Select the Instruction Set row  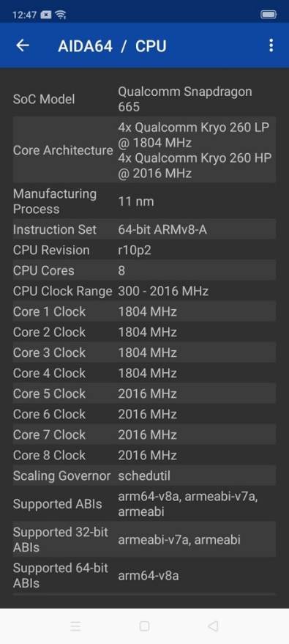tap(144, 229)
